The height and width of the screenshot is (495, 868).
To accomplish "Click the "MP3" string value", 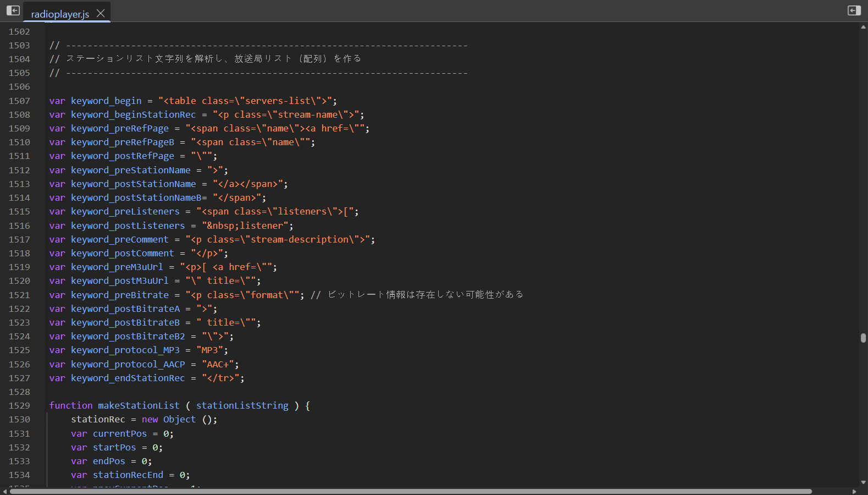I will coord(210,350).
